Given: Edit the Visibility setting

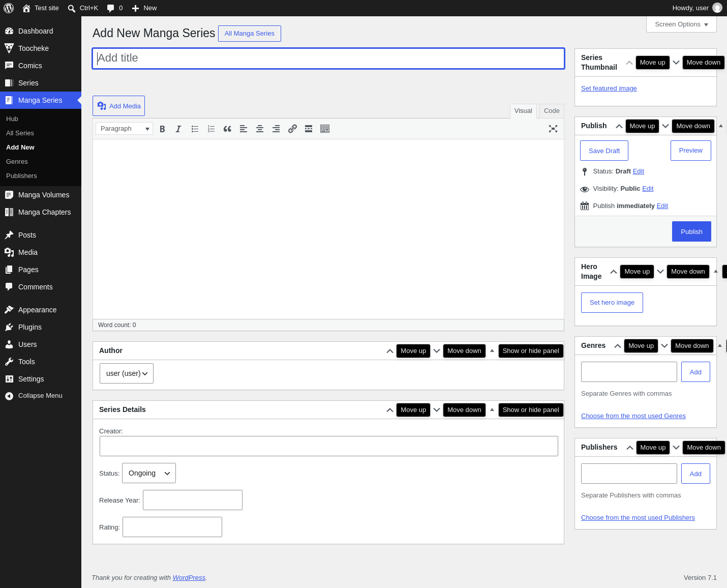Looking at the screenshot, I should pyautogui.click(x=648, y=189).
